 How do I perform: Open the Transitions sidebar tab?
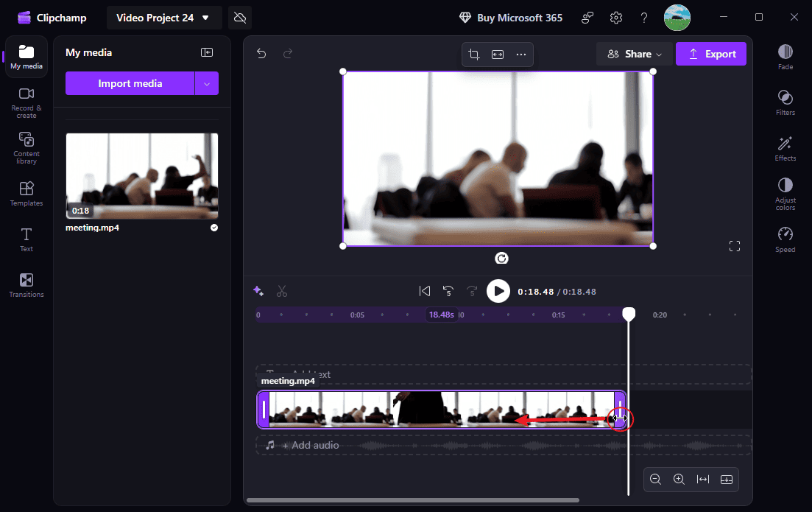tap(27, 285)
